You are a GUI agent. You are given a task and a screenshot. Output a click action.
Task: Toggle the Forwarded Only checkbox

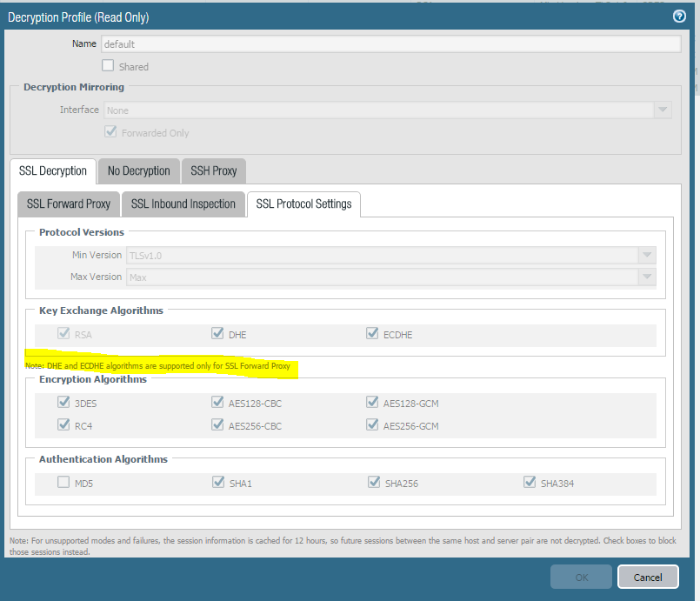[x=110, y=131]
